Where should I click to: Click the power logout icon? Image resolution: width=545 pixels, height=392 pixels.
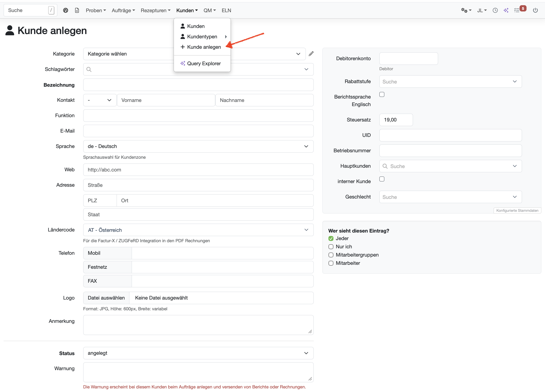(535, 10)
